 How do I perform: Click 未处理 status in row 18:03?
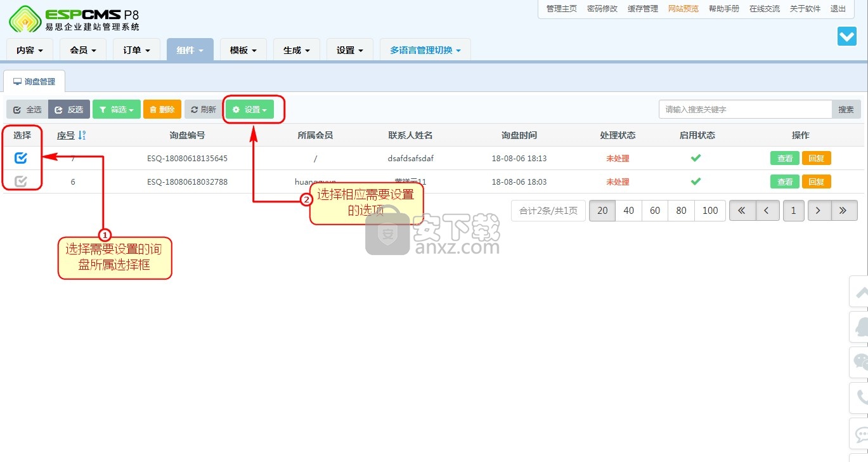618,182
